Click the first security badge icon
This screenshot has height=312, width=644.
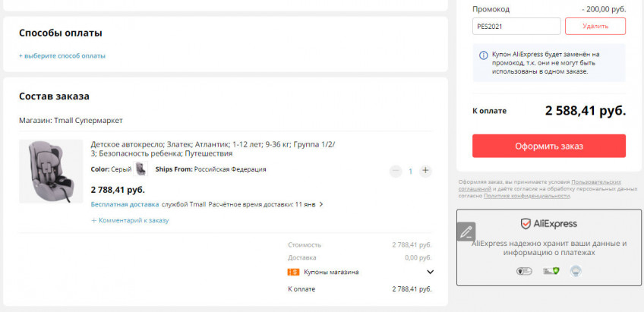(x=524, y=271)
